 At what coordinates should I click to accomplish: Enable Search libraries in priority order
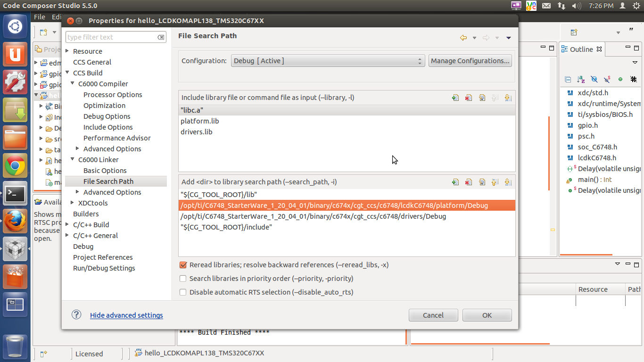point(183,279)
